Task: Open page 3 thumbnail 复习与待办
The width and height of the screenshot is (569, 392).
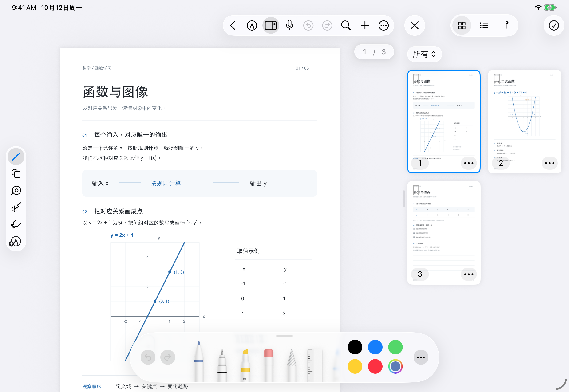Action: (444, 233)
